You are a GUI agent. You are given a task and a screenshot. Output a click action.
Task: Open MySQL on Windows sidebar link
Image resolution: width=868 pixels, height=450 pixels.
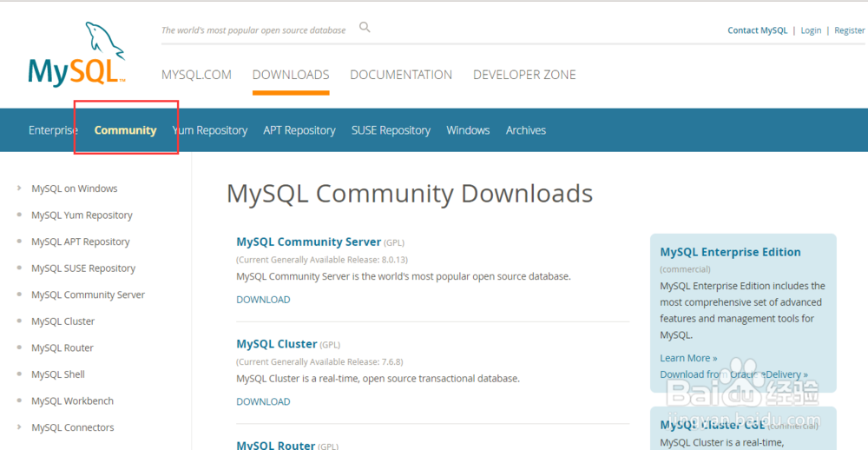pyautogui.click(x=75, y=189)
